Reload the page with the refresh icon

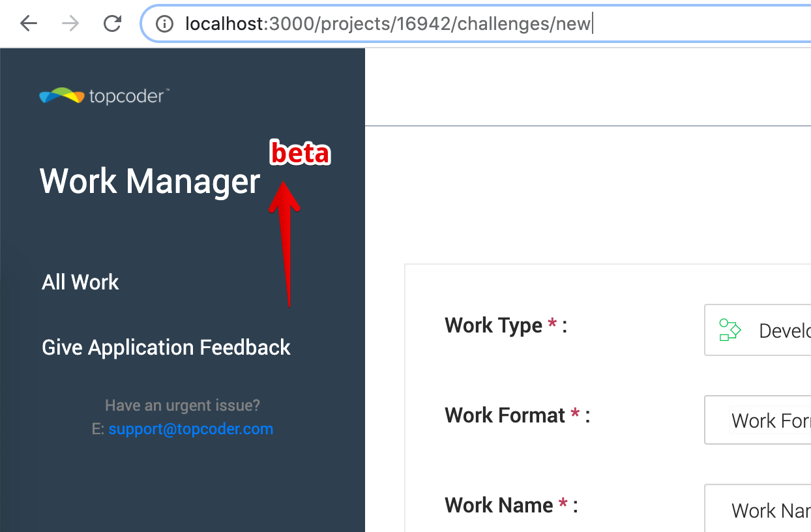tap(113, 24)
